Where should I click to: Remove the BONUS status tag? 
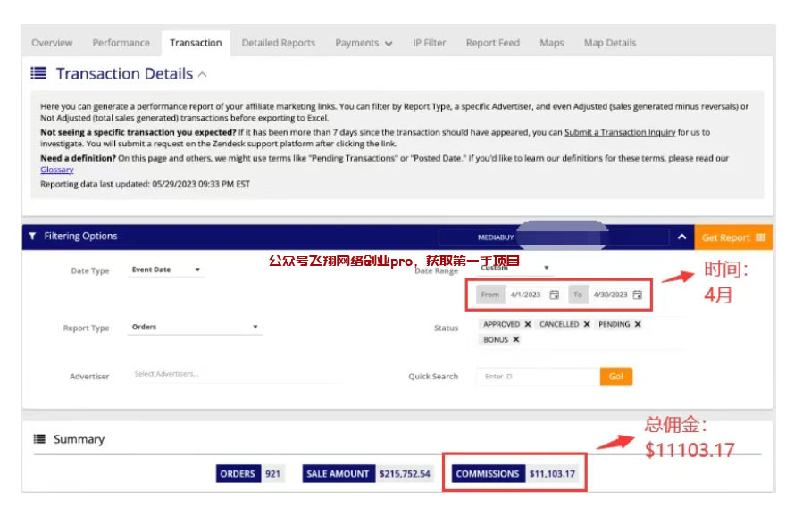516,340
